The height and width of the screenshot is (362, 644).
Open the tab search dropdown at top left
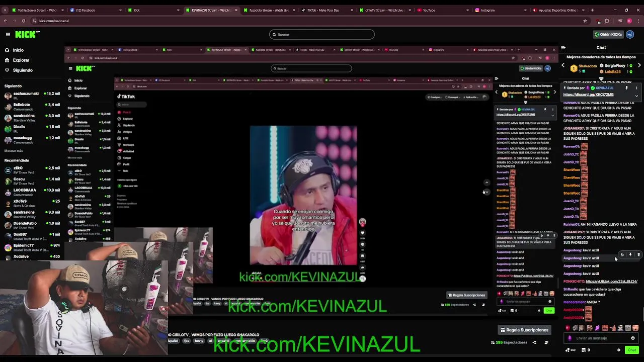tap(5, 10)
